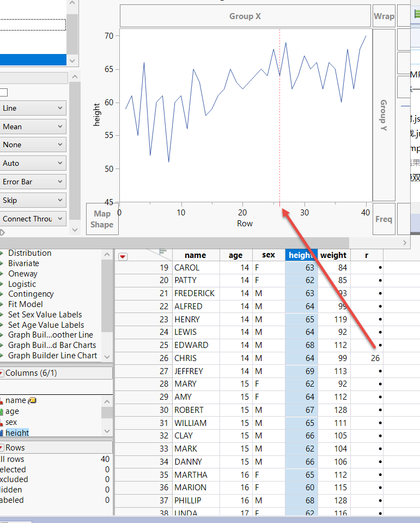420x523 pixels.
Task: Click the Group Y drop zone
Action: click(x=384, y=115)
